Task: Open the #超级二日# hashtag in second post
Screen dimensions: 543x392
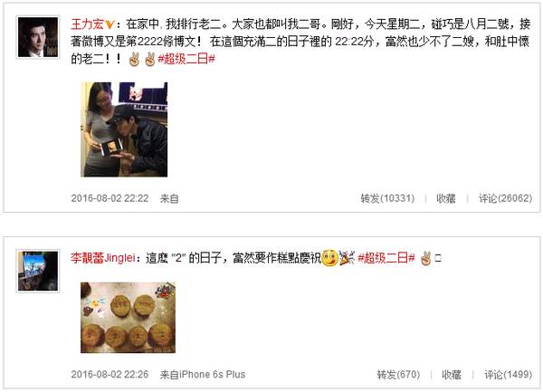Action: [386, 258]
